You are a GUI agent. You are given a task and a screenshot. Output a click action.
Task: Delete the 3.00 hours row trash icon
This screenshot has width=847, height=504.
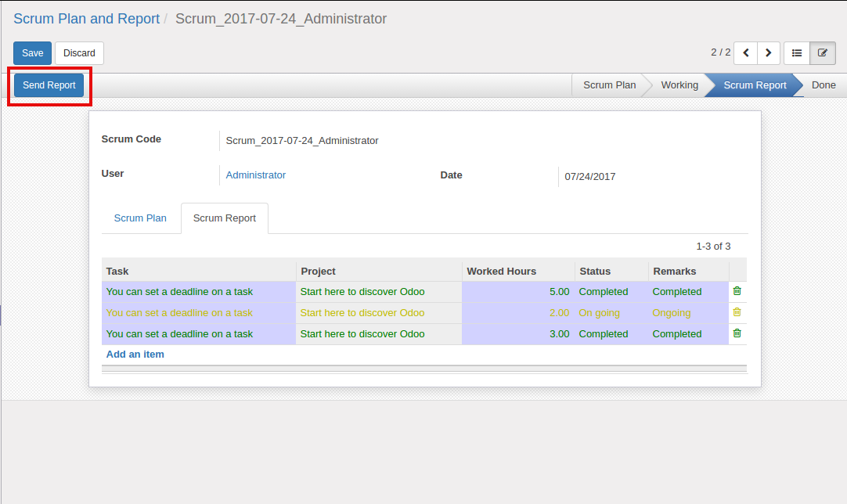[x=737, y=333]
